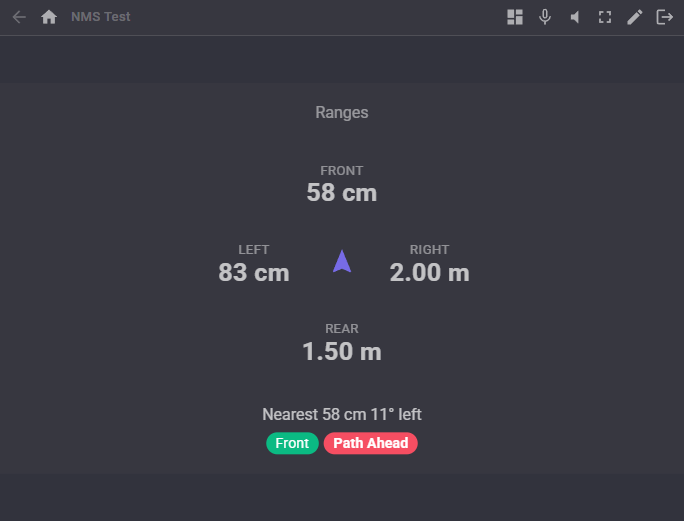
Task: Open the home dashboard icon
Action: (49, 17)
